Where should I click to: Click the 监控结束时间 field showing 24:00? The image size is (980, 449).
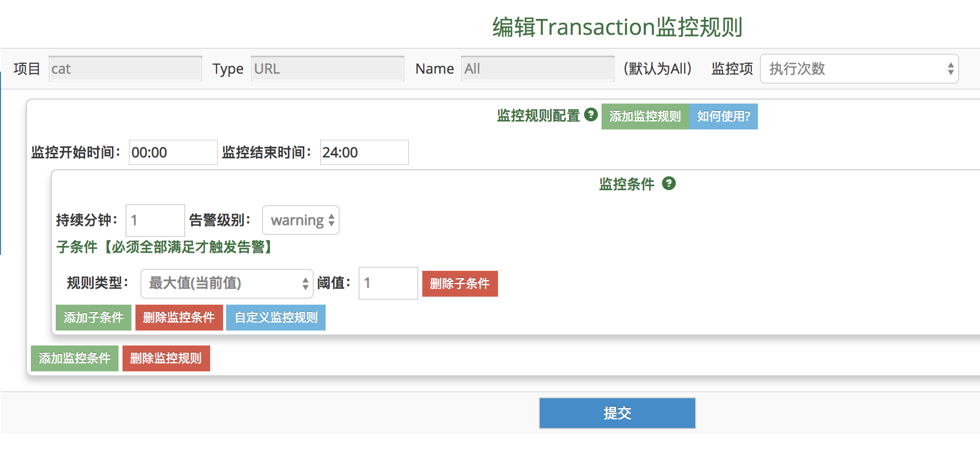[364, 152]
